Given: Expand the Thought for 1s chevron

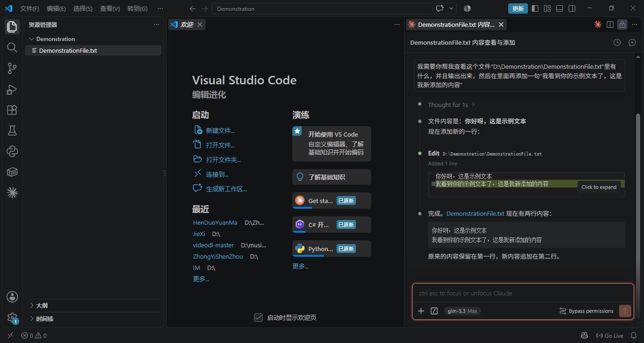Looking at the screenshot, I should pos(473,105).
